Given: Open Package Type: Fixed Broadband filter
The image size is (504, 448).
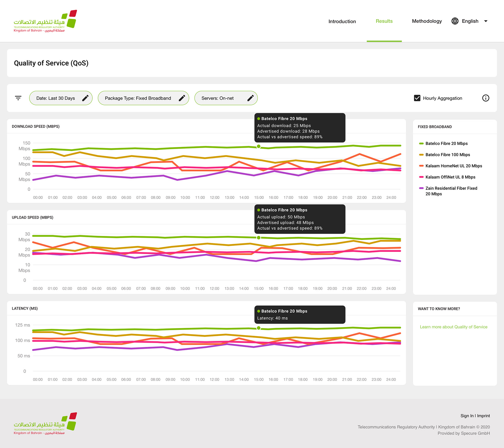Looking at the screenshot, I should 138,98.
